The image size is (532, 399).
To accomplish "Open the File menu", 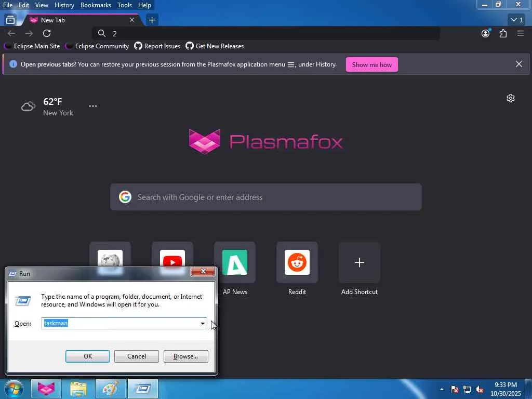I will coord(8,5).
